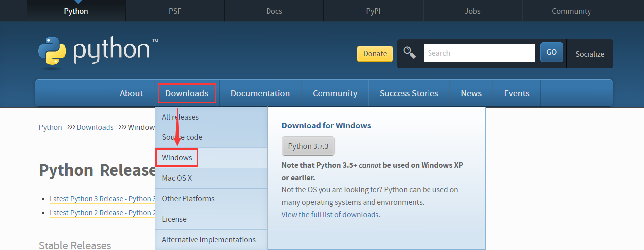Click the yellow Donate button
Screen dimensions: 644x250
(375, 54)
